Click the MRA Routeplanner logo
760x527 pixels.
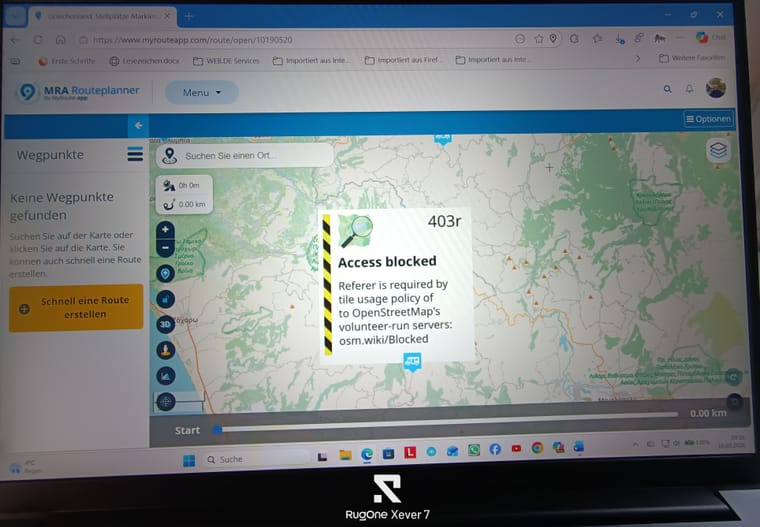[79, 92]
